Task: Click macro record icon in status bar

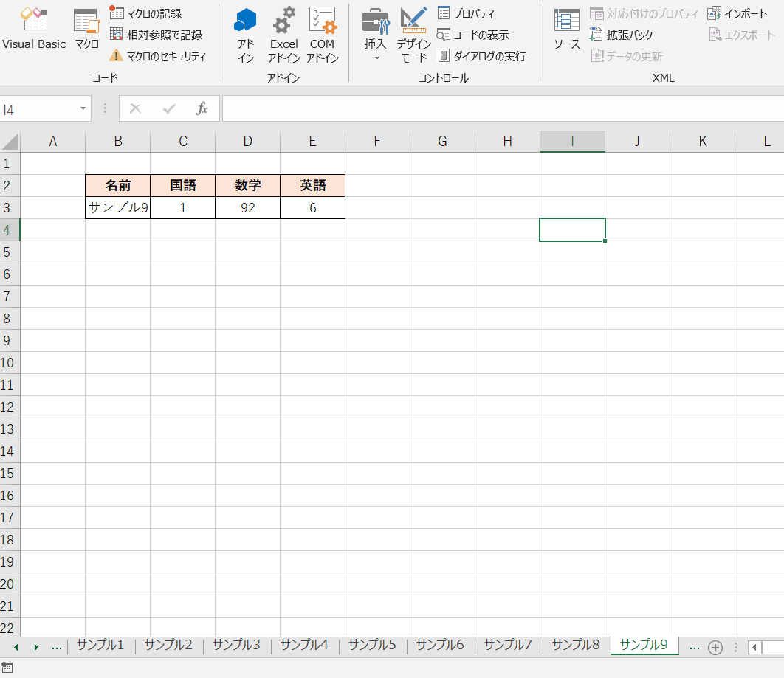Action: click(x=7, y=668)
